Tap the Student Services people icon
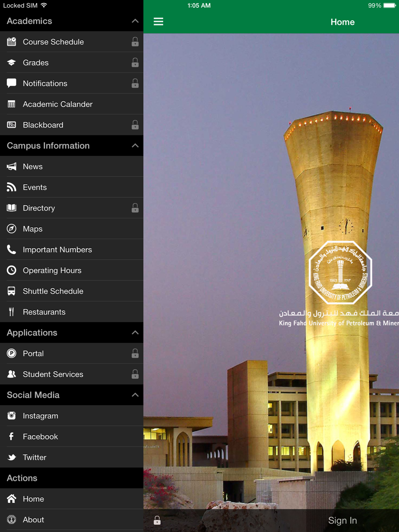Screen dimensions: 399x532 (x=12, y=374)
